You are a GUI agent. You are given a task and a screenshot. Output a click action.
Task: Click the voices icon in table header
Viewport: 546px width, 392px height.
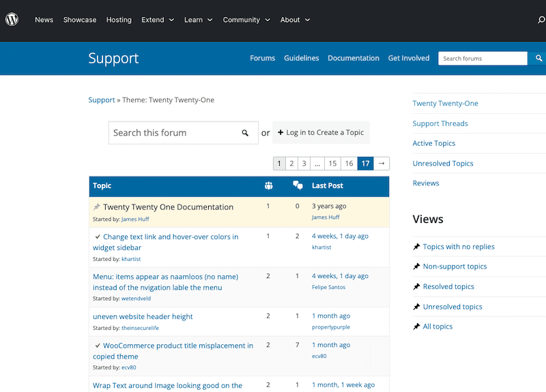(268, 185)
